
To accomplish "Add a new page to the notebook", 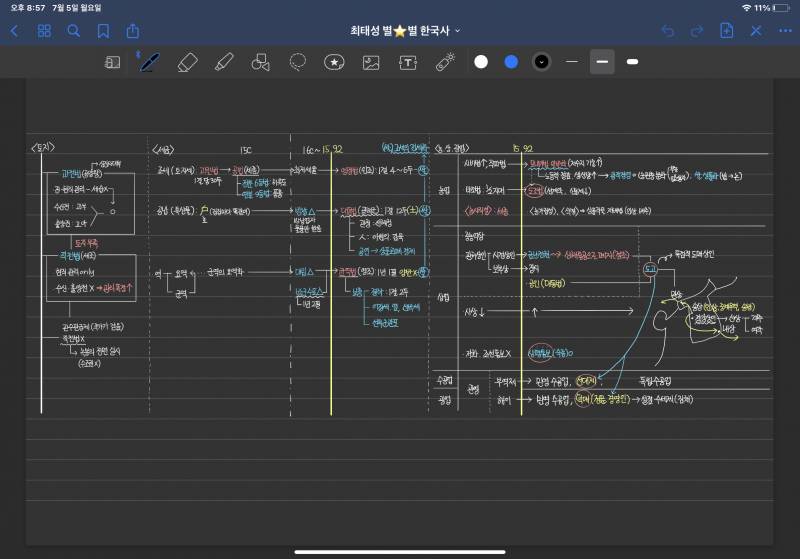I will (x=727, y=31).
